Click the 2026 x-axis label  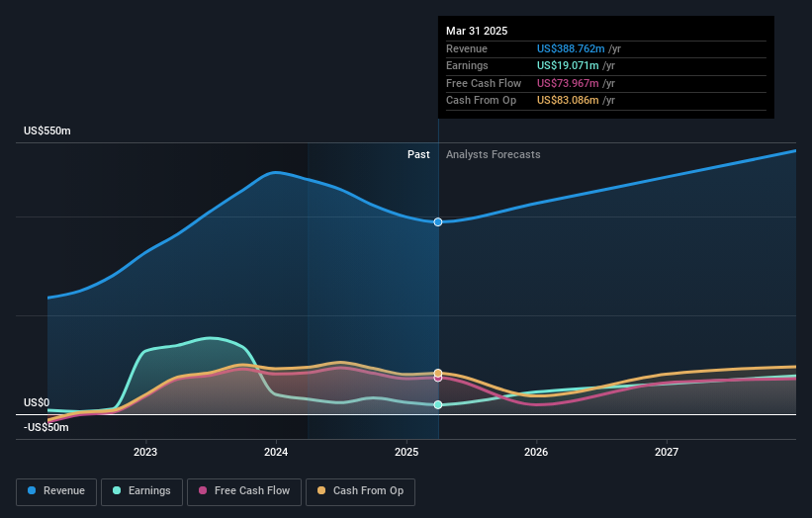(536, 452)
